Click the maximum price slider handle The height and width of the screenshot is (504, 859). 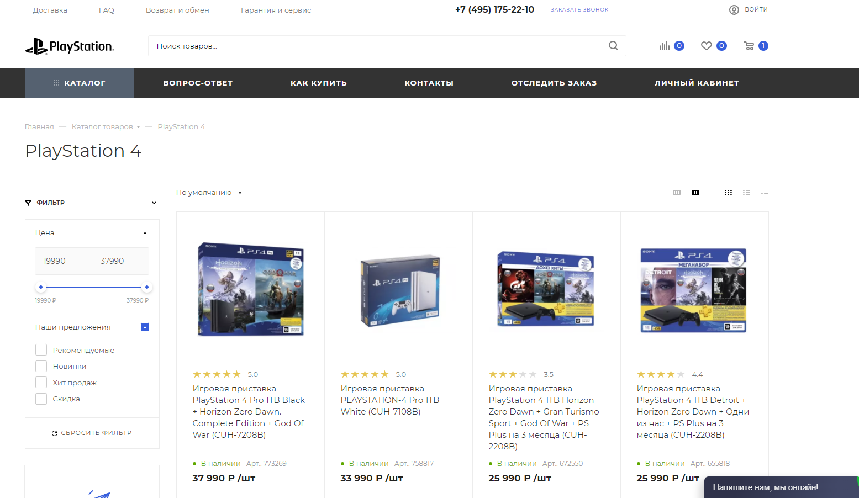tap(146, 287)
